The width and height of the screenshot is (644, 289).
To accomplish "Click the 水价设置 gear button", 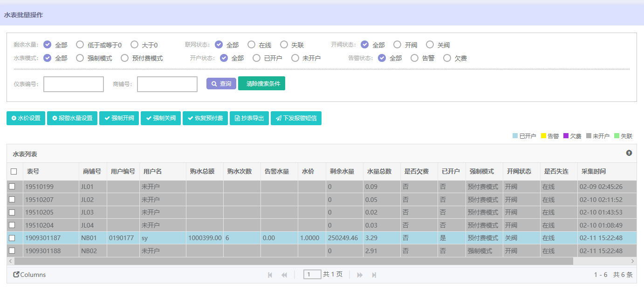I will point(26,118).
